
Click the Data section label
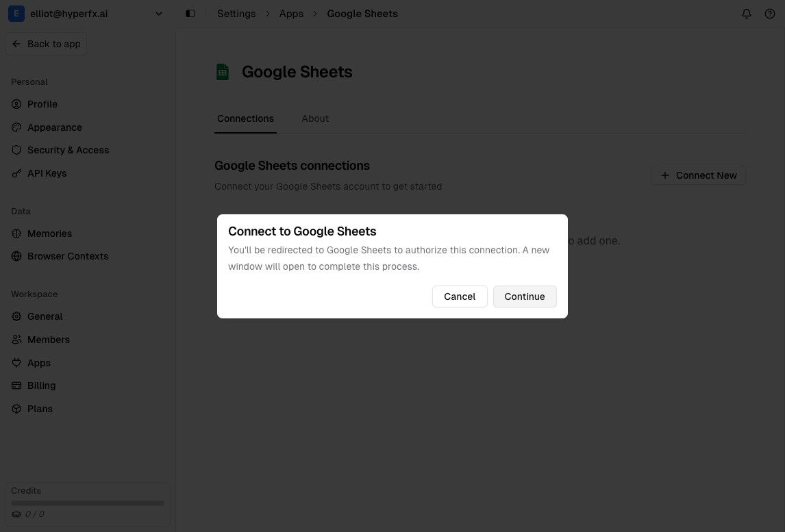click(x=21, y=211)
